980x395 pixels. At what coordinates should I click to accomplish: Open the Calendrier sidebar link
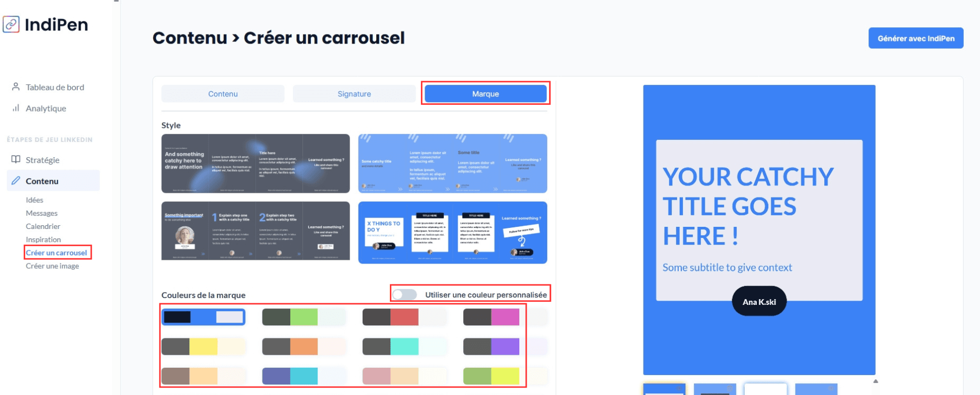(x=43, y=226)
